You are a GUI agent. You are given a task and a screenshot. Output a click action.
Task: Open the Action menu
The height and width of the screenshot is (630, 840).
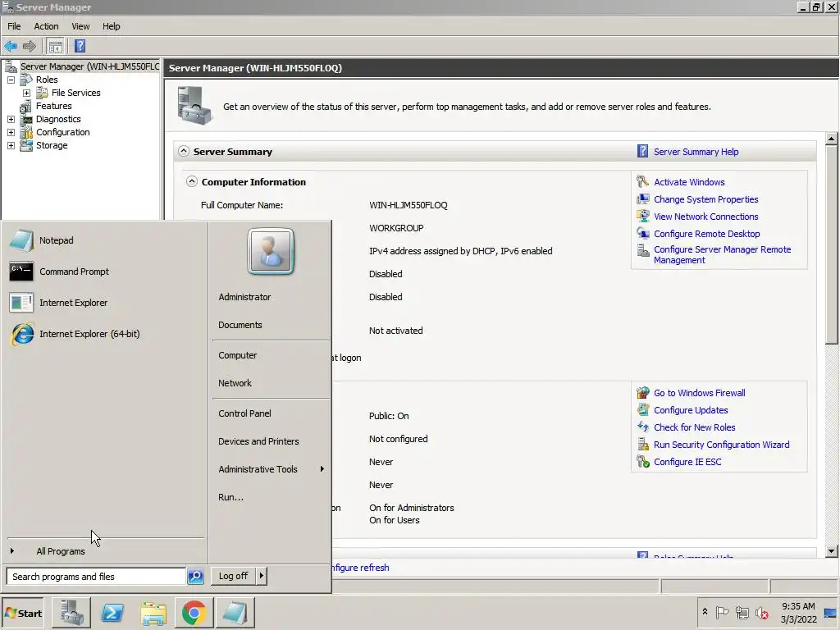pyautogui.click(x=46, y=26)
